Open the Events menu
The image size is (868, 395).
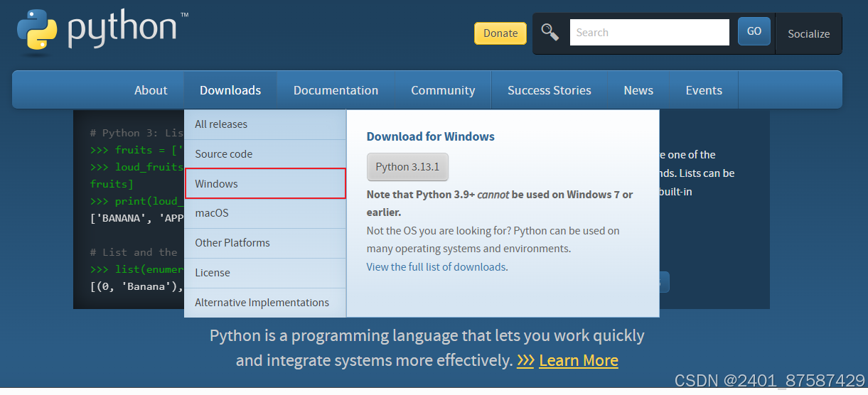tap(704, 90)
